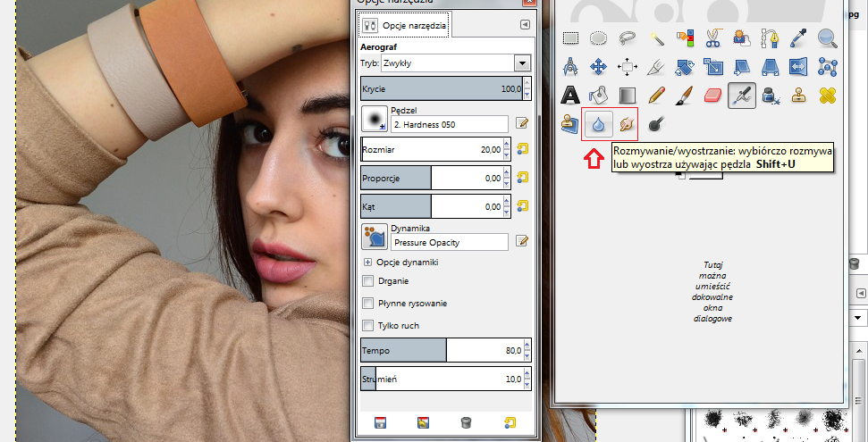Reset Rozmiar to brush native size

point(522,149)
